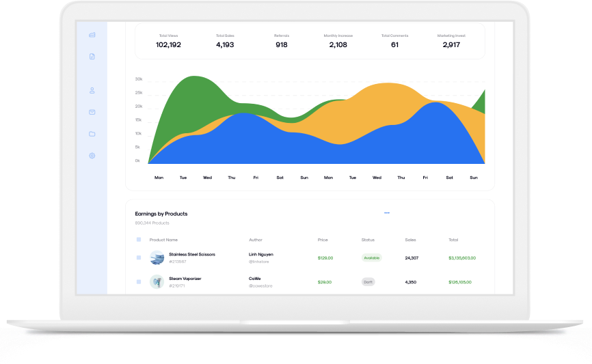The width and height of the screenshot is (592, 364).
Task: Click the Draft status badge
Action: click(x=368, y=282)
